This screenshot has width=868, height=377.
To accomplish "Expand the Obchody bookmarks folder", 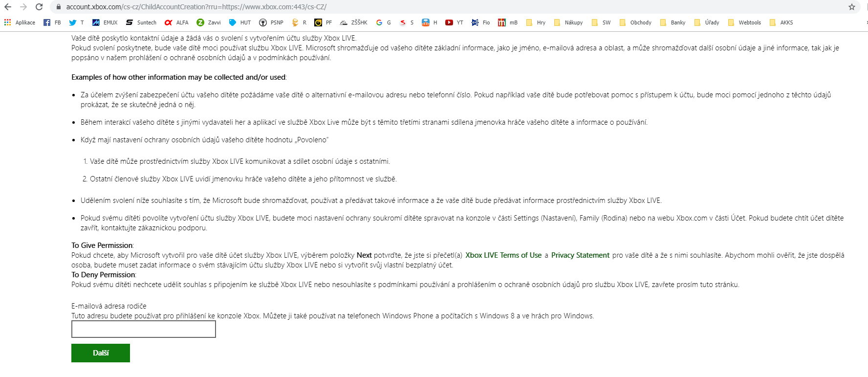I will (635, 22).
